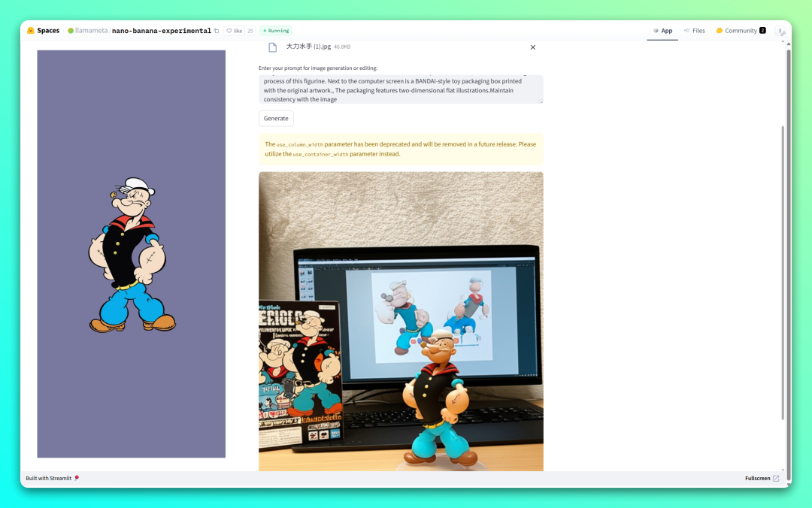Image resolution: width=812 pixels, height=508 pixels.
Task: Click the original Popeye cartoon image
Action: tap(132, 254)
